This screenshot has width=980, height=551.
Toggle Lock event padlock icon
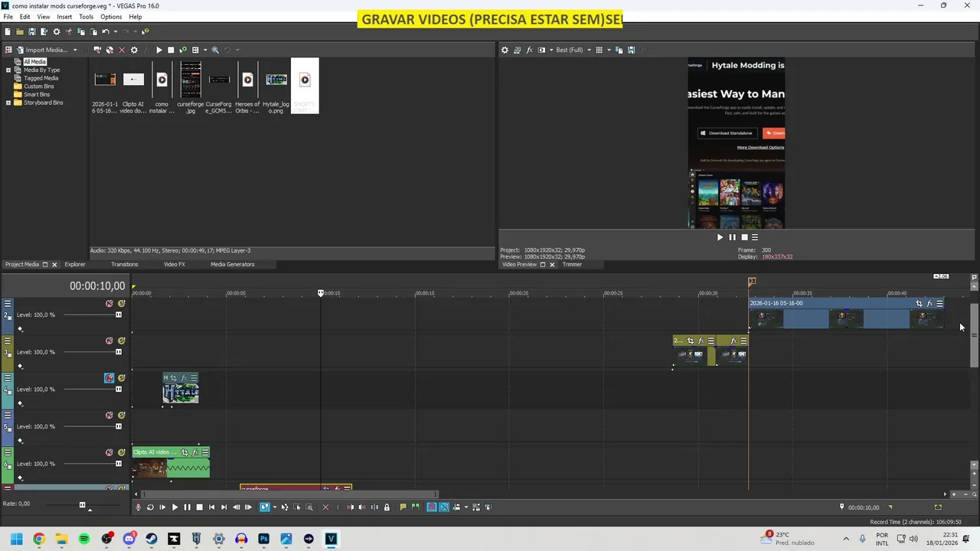(387, 507)
